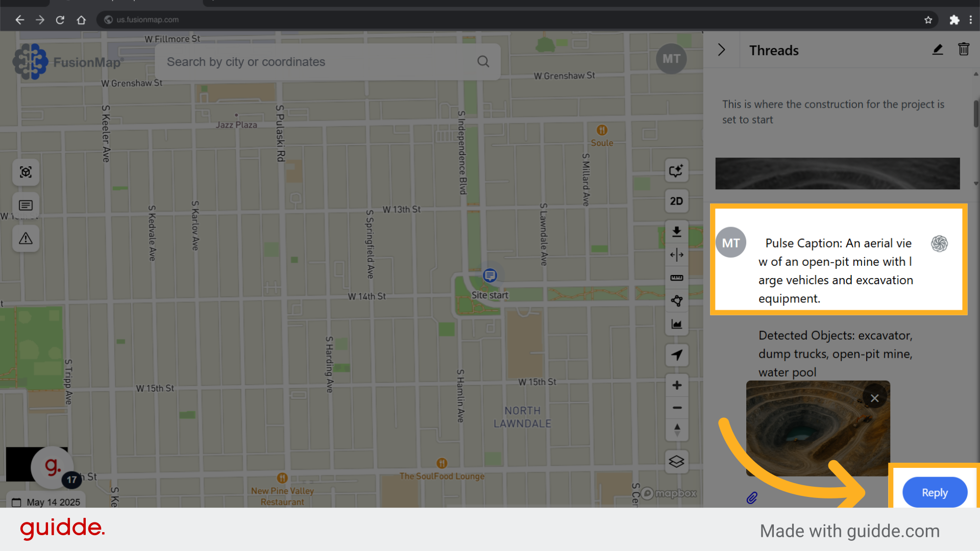Zoom out with the minus button
The width and height of the screenshot is (980, 551).
pos(677,408)
